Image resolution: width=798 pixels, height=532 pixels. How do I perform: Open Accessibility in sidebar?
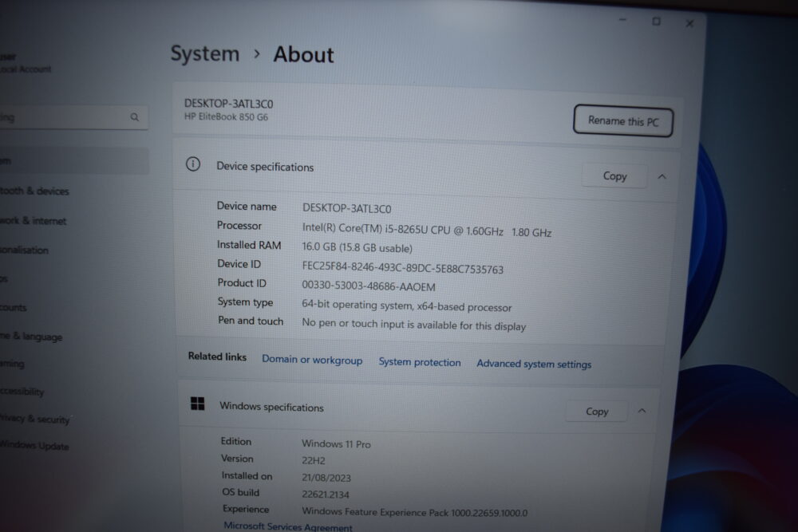[x=22, y=392]
